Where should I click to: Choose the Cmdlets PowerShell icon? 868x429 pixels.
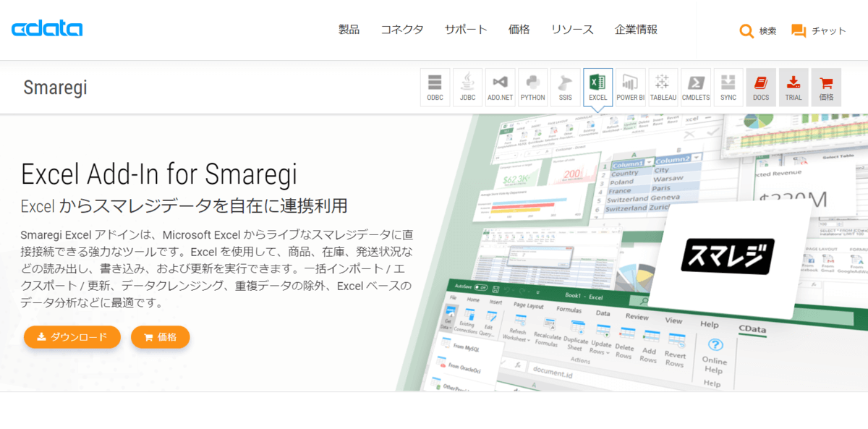coord(696,88)
